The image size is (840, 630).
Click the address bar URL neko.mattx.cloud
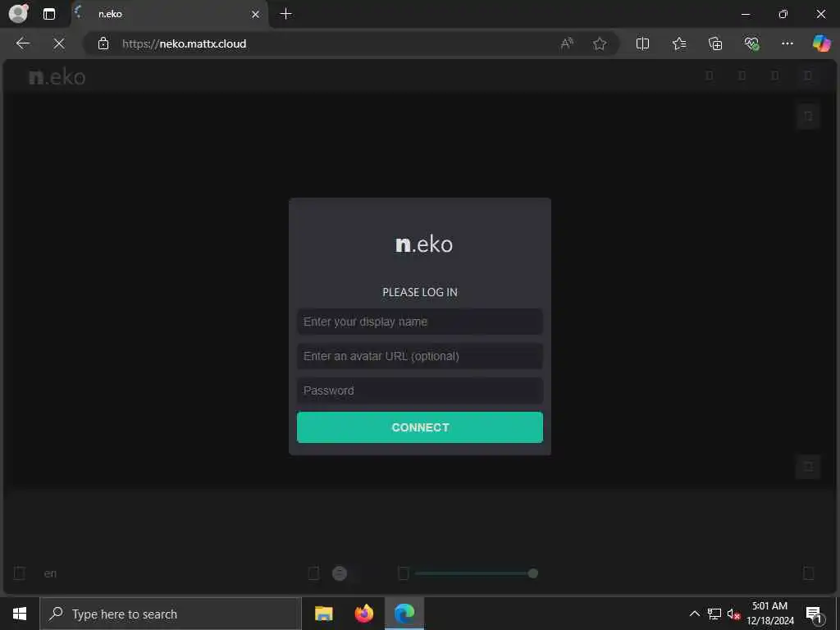click(184, 44)
